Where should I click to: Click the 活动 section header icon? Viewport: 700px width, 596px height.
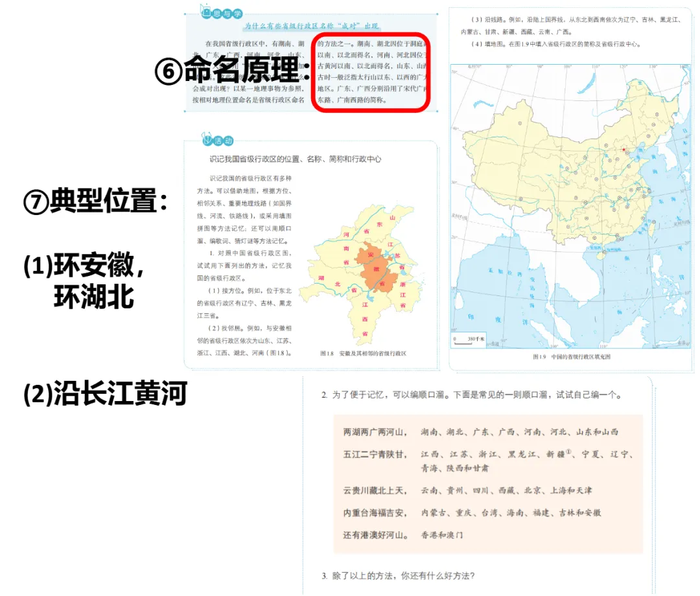(x=217, y=140)
